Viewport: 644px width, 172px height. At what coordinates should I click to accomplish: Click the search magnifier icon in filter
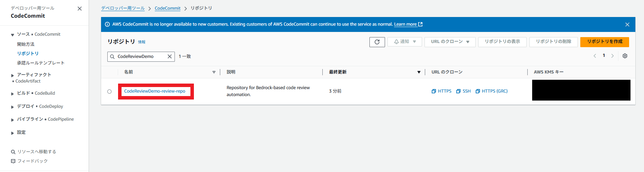point(112,57)
